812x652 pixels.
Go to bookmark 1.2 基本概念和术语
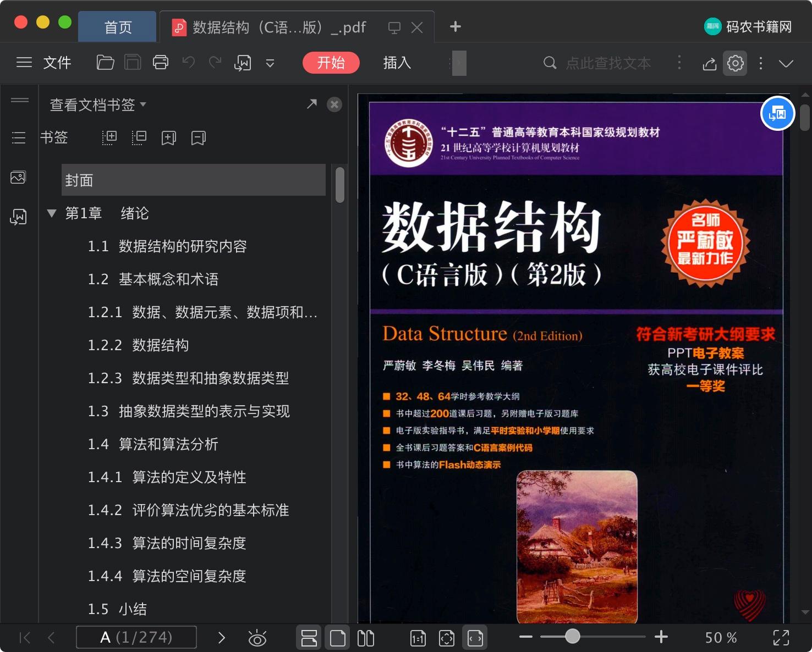pyautogui.click(x=153, y=279)
